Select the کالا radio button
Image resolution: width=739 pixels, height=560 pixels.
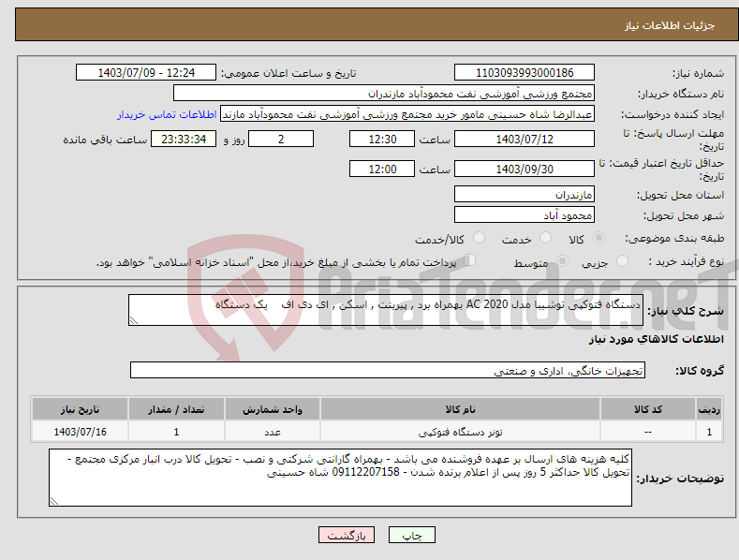tap(599, 238)
